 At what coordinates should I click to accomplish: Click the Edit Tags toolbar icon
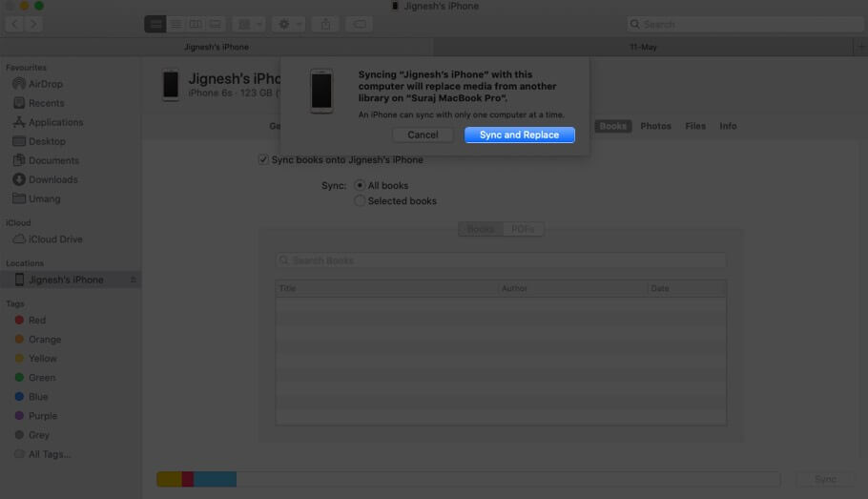coord(360,25)
